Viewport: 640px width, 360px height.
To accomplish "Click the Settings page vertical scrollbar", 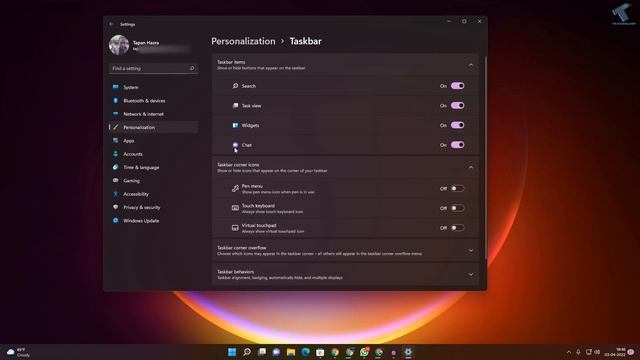I will point(485,157).
